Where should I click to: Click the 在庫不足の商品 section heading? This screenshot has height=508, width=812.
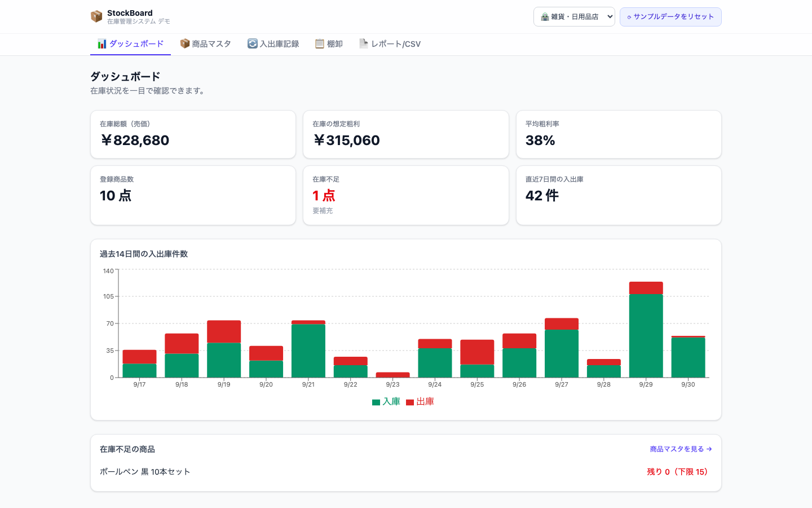127,449
